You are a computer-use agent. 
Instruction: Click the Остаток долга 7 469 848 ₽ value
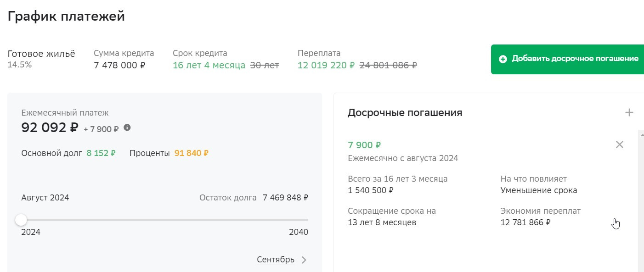(285, 198)
